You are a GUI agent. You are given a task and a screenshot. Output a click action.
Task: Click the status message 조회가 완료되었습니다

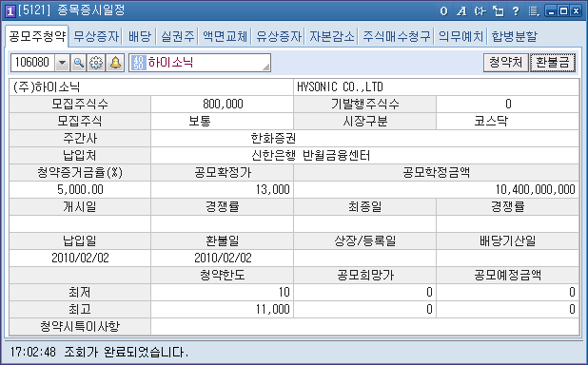127,352
